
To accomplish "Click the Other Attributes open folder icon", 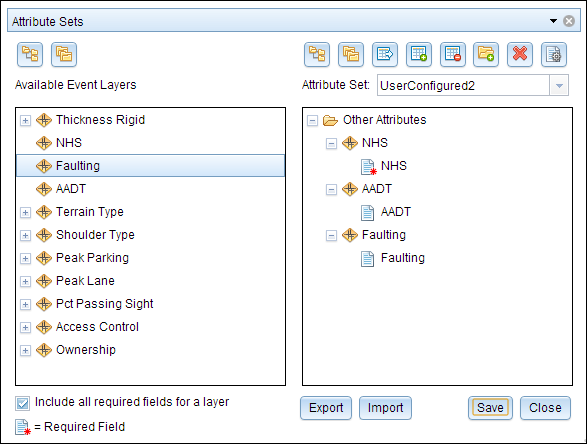I will tap(330, 121).
